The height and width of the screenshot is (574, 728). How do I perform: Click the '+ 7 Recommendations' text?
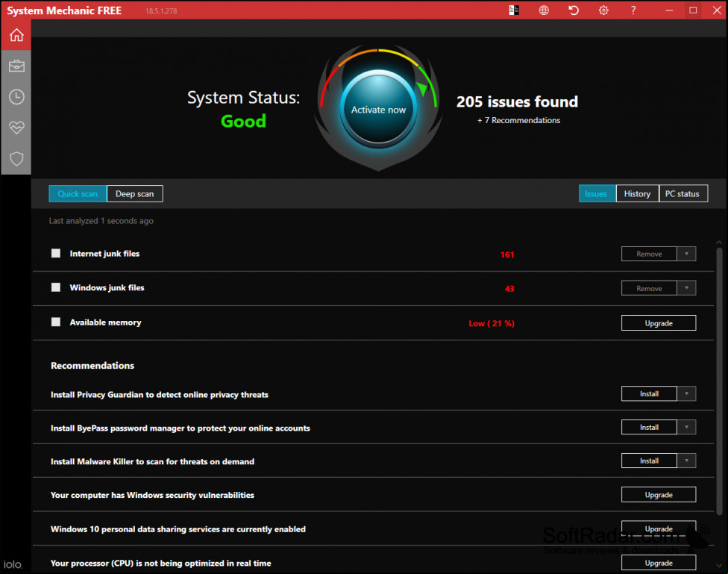click(518, 120)
